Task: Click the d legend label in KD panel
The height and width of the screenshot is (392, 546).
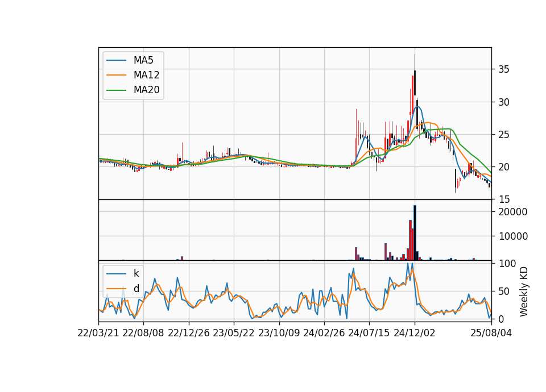Action: tap(136, 289)
